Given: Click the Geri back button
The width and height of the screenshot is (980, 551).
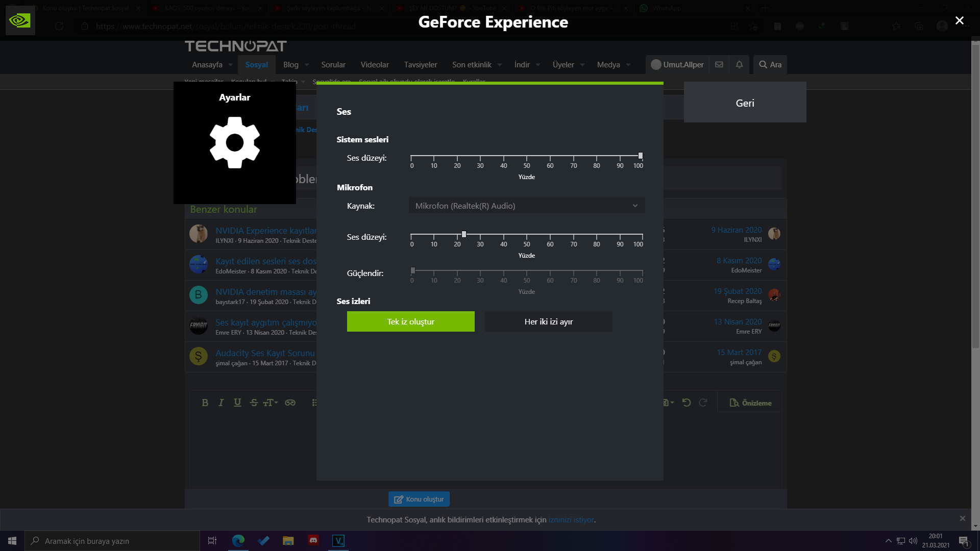Looking at the screenshot, I should 745,103.
